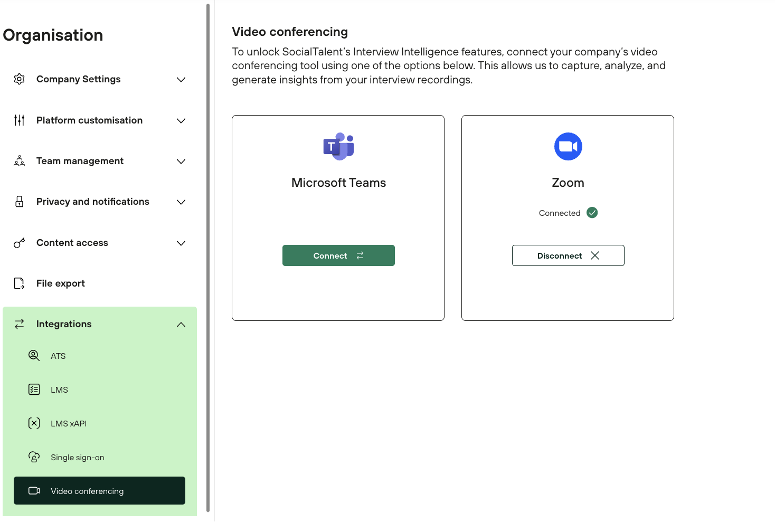Click the Team management people icon
Image resolution: width=775 pixels, height=532 pixels.
20,161
